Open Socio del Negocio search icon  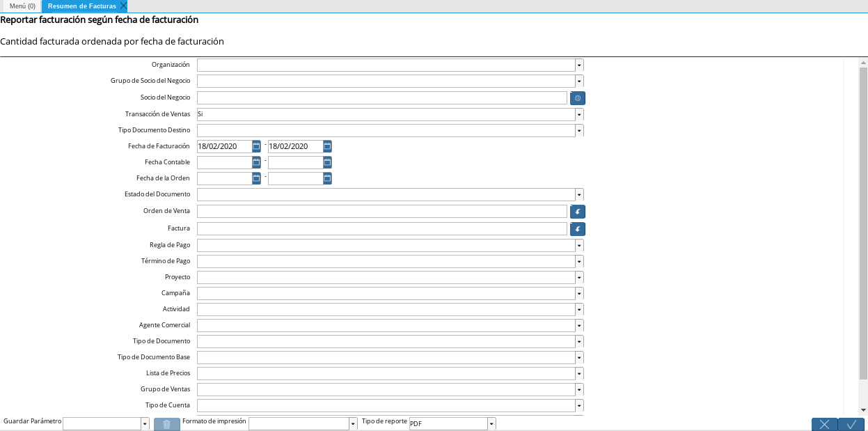pyautogui.click(x=578, y=98)
